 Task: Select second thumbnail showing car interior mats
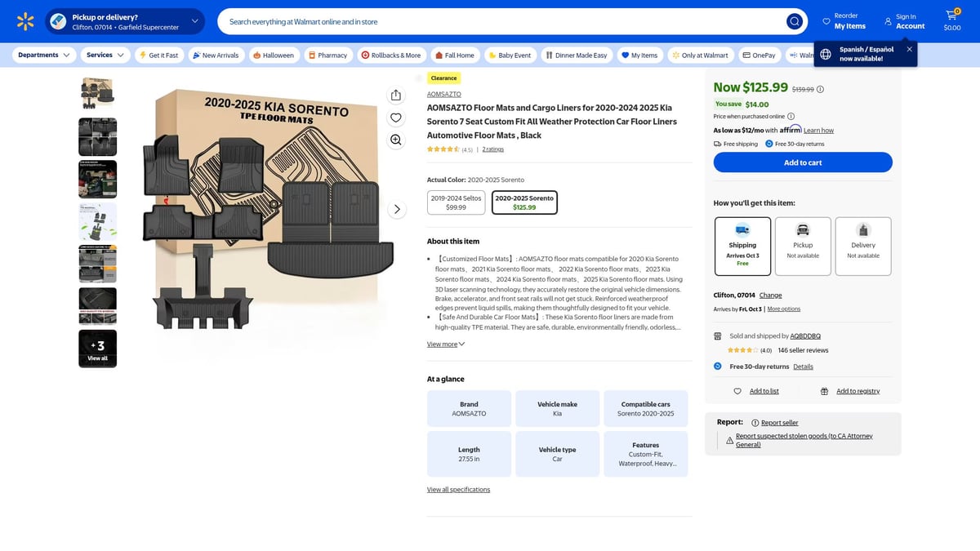[x=97, y=136]
